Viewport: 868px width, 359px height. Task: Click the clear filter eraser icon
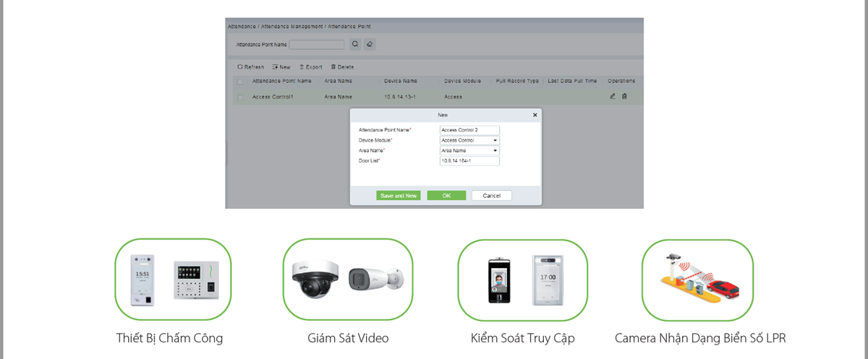click(369, 44)
